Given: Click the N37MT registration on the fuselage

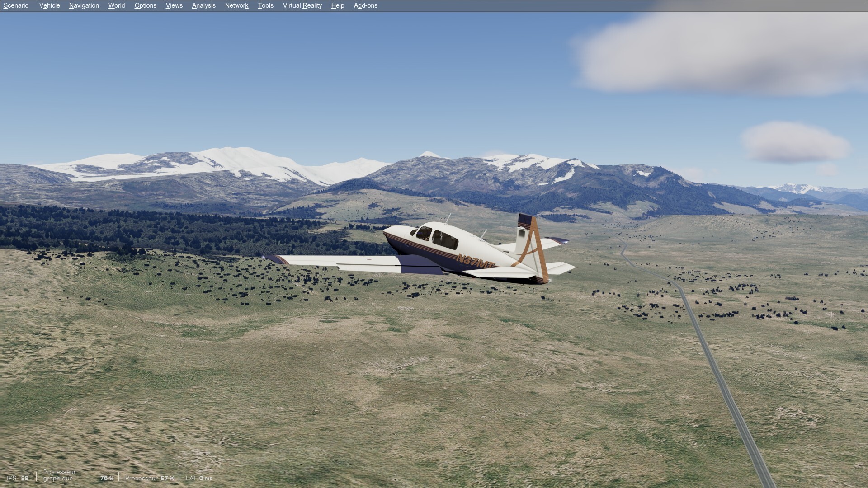Looking at the screenshot, I should (x=475, y=261).
